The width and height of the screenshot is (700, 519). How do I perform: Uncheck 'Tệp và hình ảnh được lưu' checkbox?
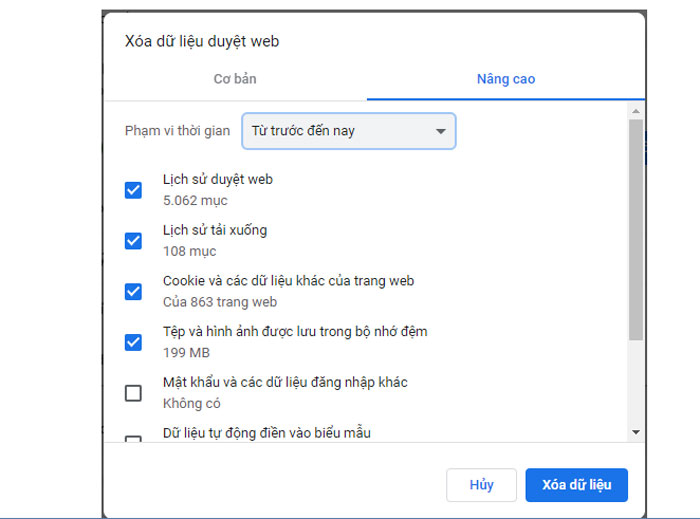click(x=133, y=342)
